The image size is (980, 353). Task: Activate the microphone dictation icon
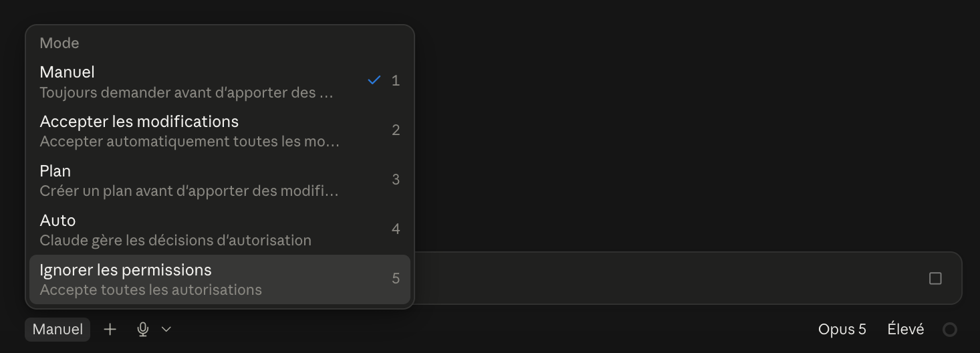(142, 329)
